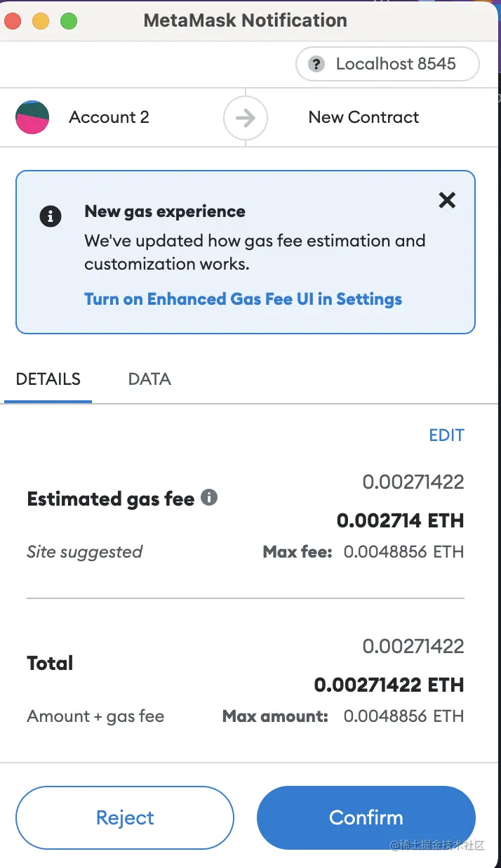Dismiss the New gas experience banner

[x=447, y=201]
